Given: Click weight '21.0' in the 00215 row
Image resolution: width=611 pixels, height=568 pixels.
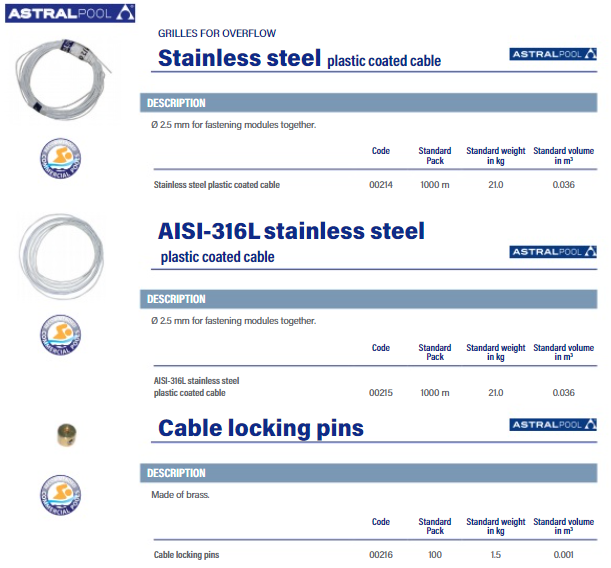Looking at the screenshot, I should pyautogui.click(x=496, y=393).
